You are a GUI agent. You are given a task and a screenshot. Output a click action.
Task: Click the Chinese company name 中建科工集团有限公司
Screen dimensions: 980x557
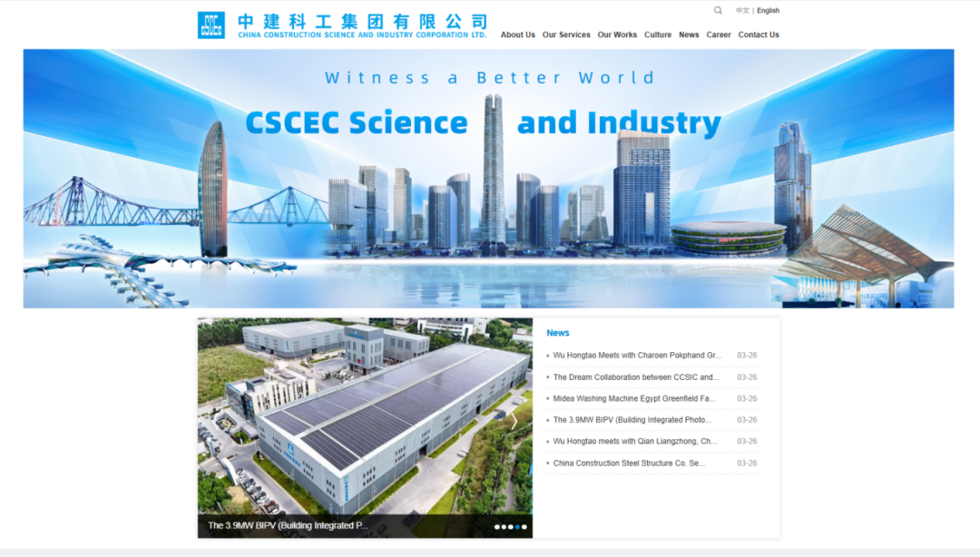pos(362,21)
